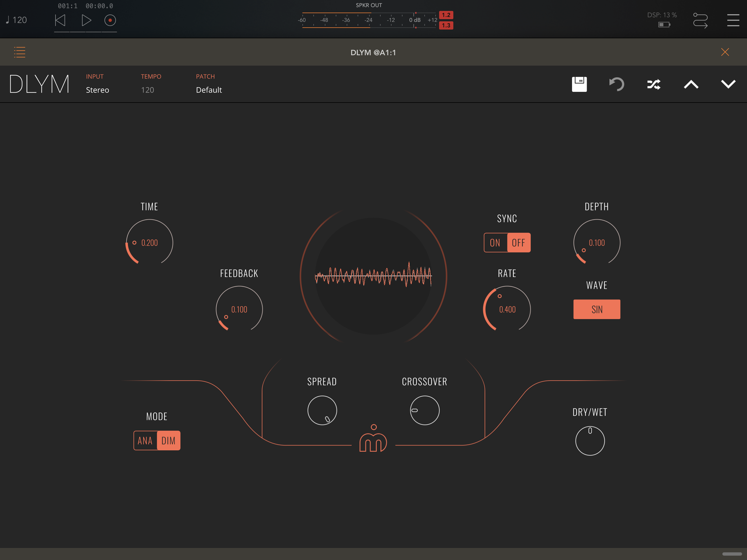Turn SYNC to ON
Viewport: 747px width, 560px height.
[495, 243]
